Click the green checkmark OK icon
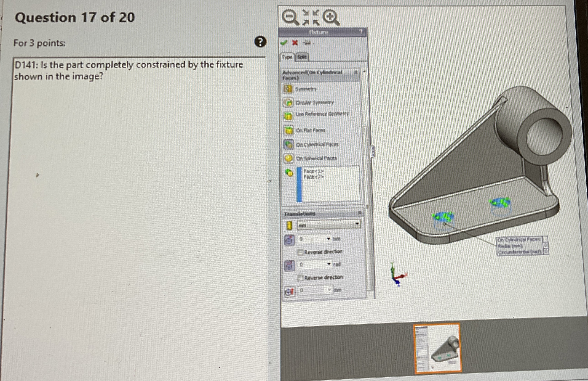Image resolution: width=588 pixels, height=381 pixels. click(284, 43)
